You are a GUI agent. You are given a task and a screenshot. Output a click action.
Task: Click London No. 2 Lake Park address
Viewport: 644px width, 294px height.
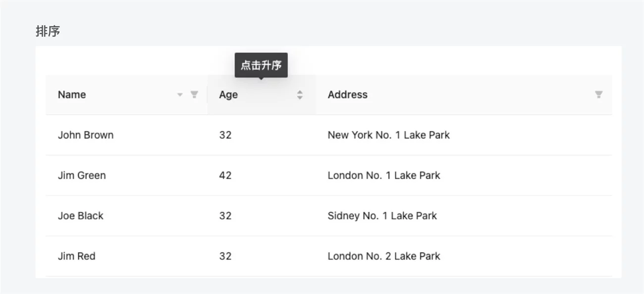click(x=384, y=256)
